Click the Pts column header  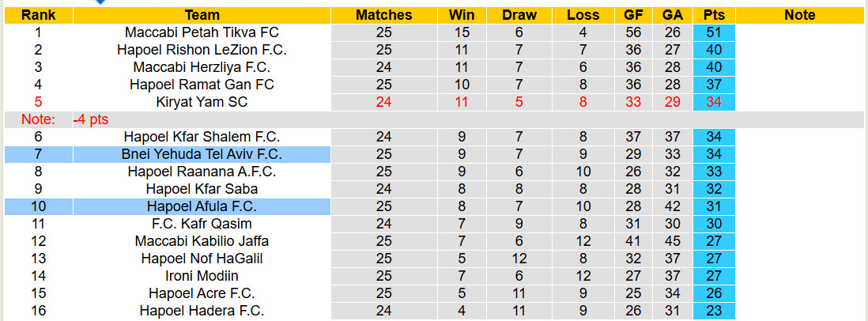(714, 15)
